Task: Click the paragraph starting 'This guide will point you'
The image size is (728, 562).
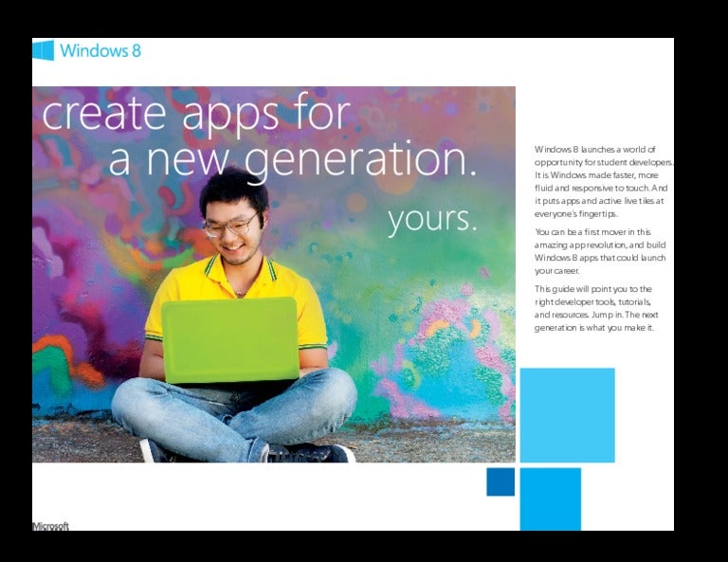Action: (x=596, y=308)
